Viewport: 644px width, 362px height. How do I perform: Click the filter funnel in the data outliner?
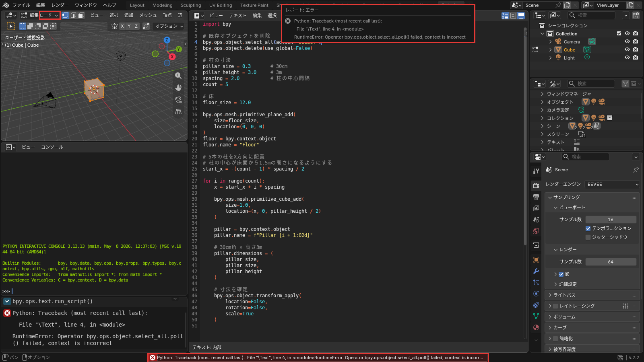625,84
